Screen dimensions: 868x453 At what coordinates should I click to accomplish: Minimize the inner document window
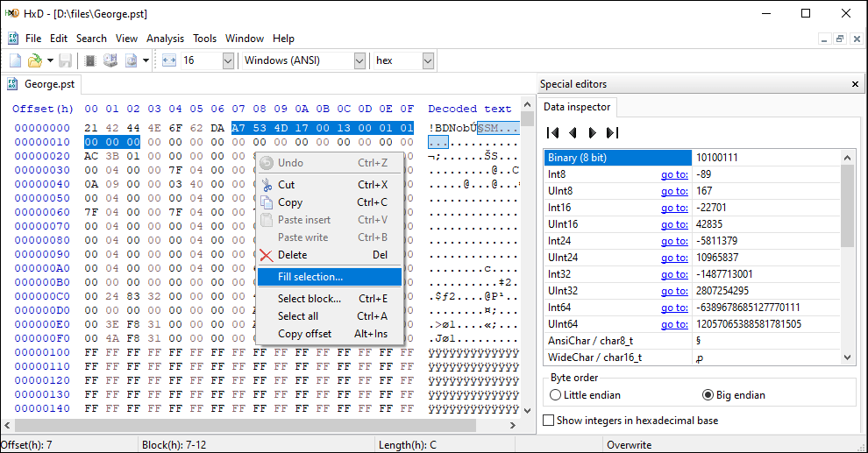point(824,39)
